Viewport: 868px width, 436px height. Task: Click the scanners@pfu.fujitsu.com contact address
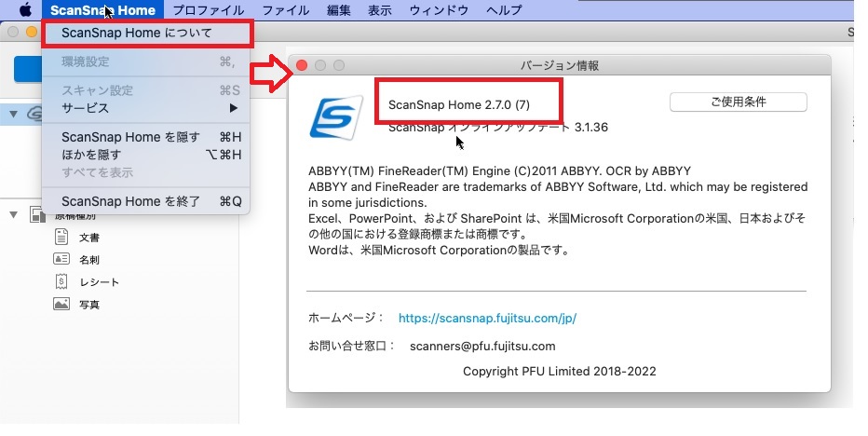coord(482,347)
